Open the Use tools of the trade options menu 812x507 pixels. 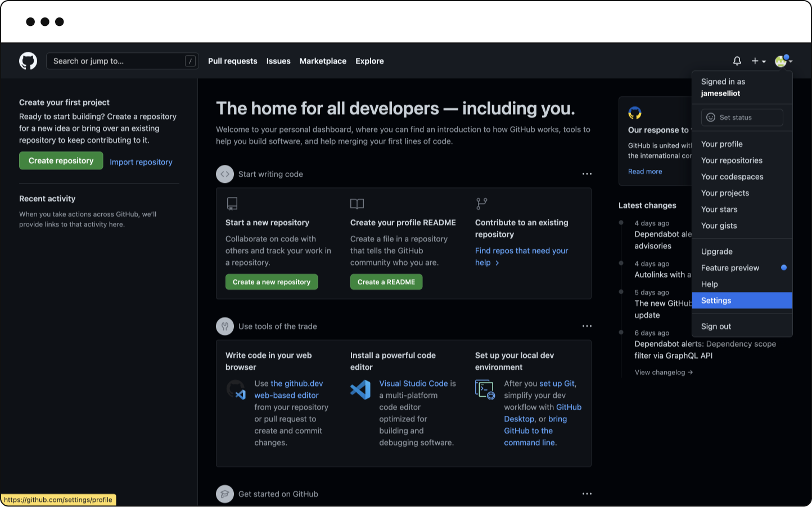587,326
